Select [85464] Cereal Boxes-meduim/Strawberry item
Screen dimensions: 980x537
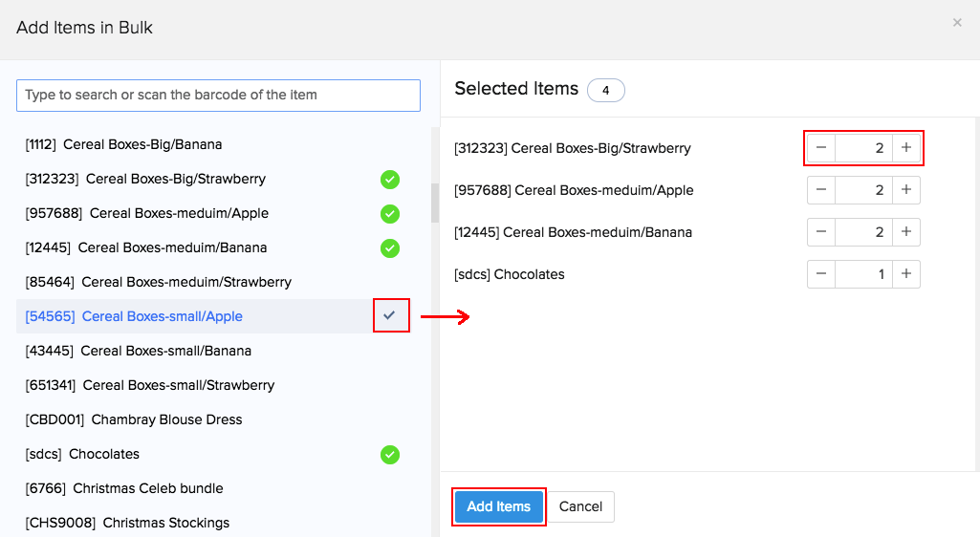click(158, 282)
